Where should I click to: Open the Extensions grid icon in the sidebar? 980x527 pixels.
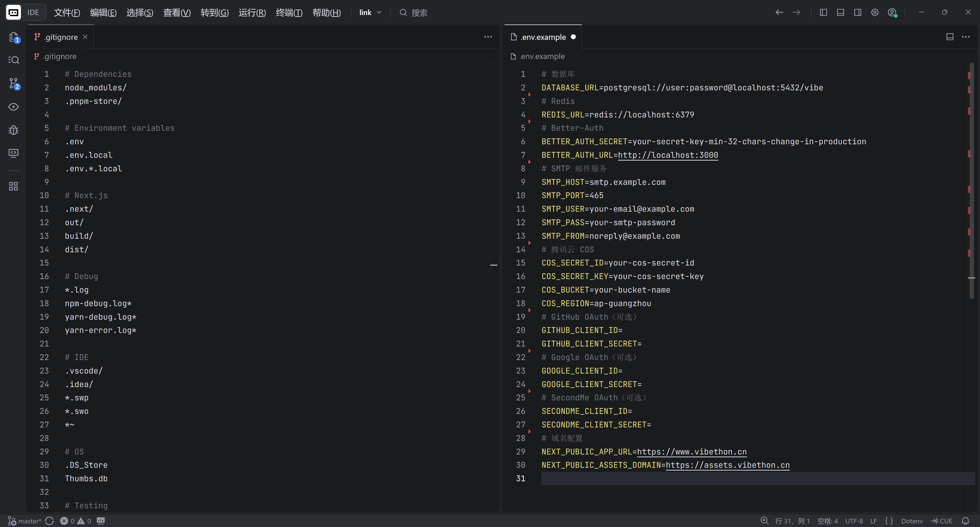click(14, 186)
